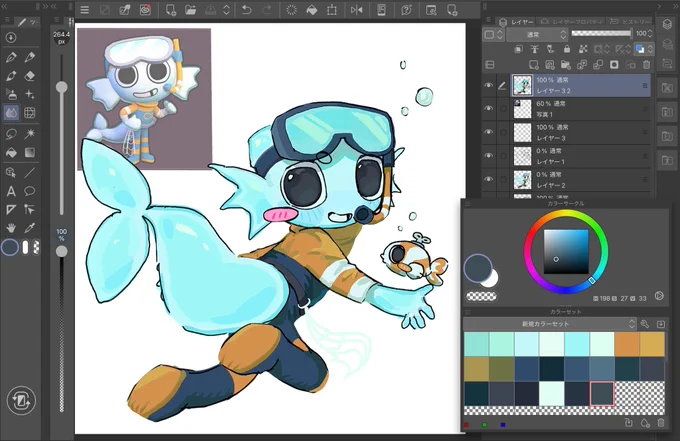
Task: Toggle visibility of layer レイヤー 2
Action: [489, 179]
